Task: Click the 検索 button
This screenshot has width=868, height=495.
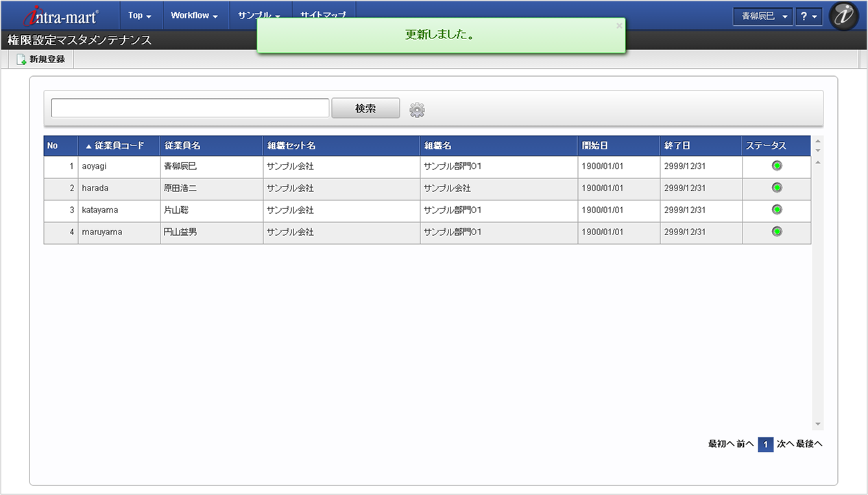Action: coord(365,108)
